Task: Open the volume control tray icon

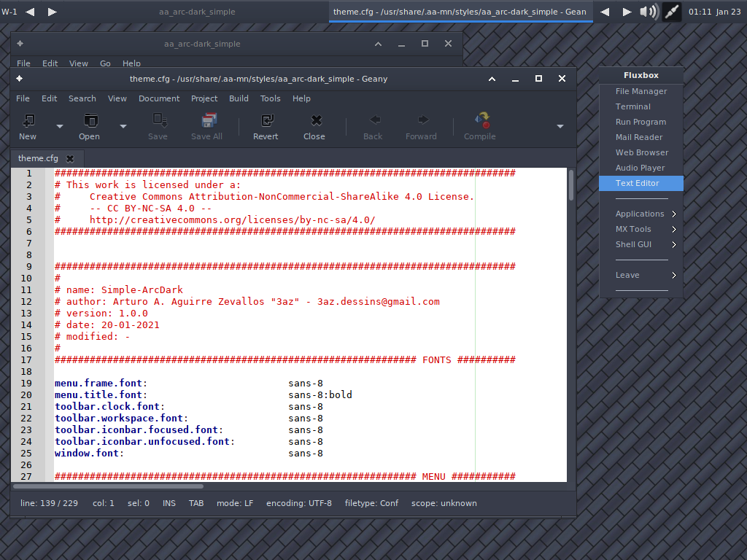Action: tap(649, 12)
